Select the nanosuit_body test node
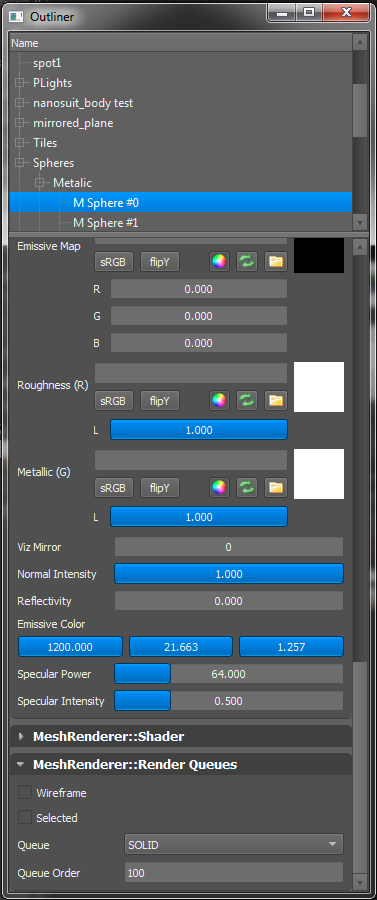Viewport: 377px width, 900px height. 83,103
